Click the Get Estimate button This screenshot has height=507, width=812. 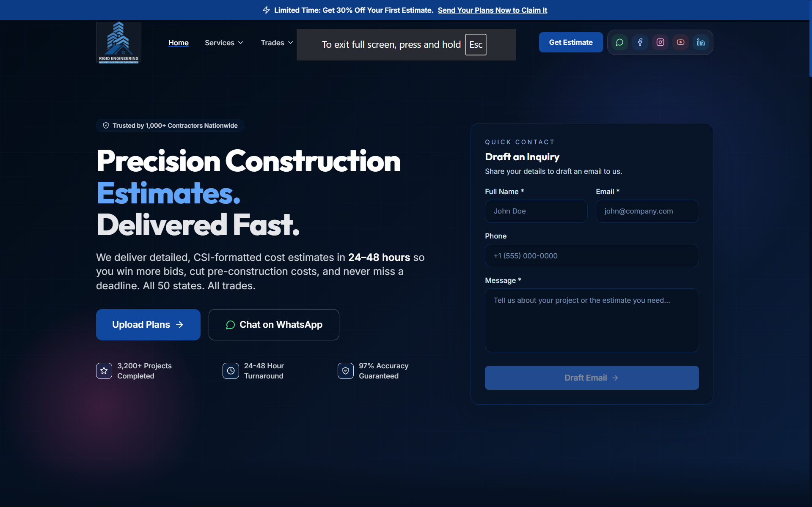click(x=571, y=42)
